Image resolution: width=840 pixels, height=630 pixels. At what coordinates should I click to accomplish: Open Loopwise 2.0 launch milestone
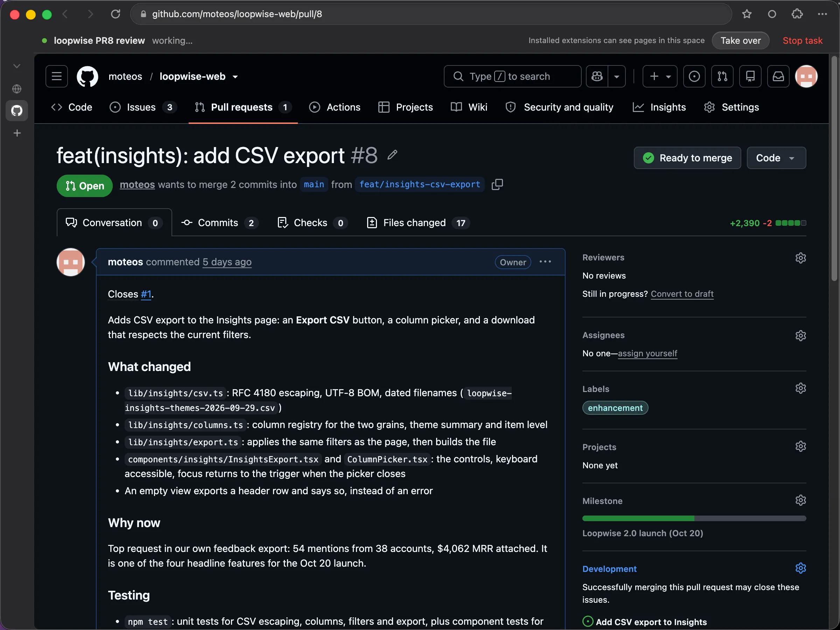(643, 533)
